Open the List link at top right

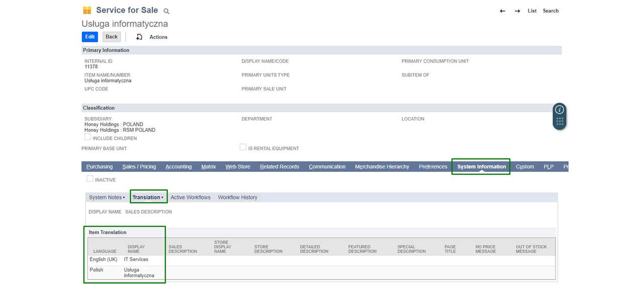coord(532,11)
